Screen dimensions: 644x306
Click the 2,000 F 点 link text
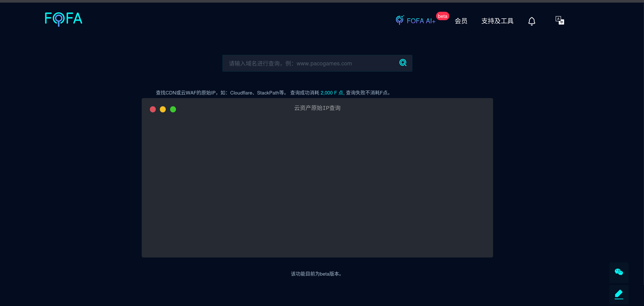332,93
